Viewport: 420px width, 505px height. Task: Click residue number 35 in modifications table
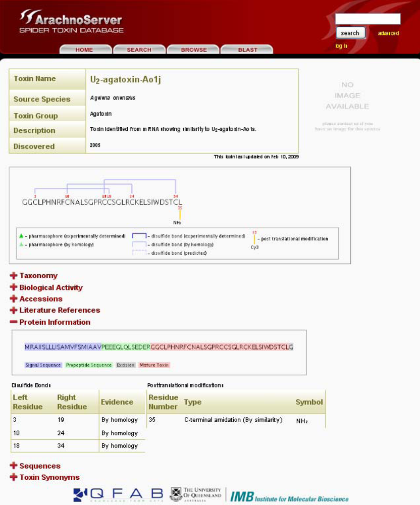pyautogui.click(x=152, y=420)
